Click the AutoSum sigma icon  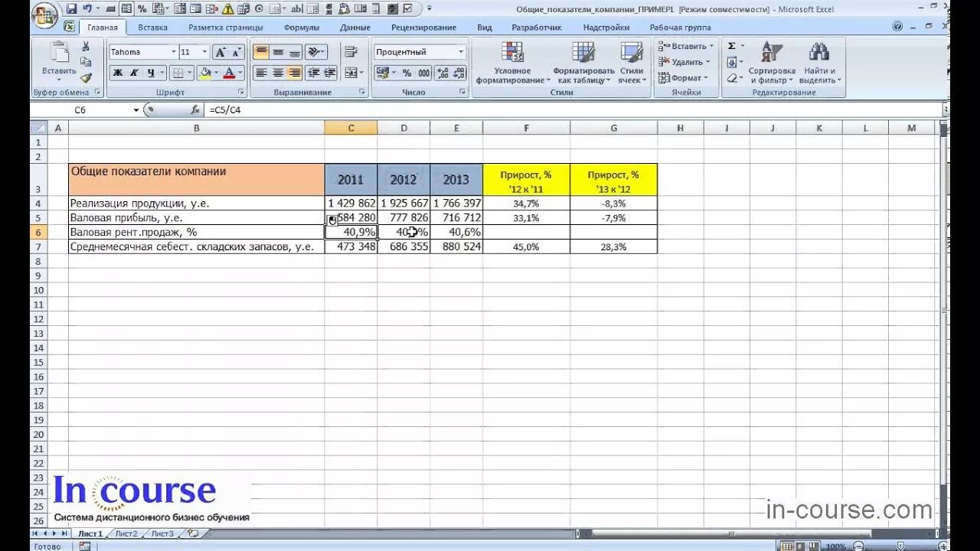(732, 46)
